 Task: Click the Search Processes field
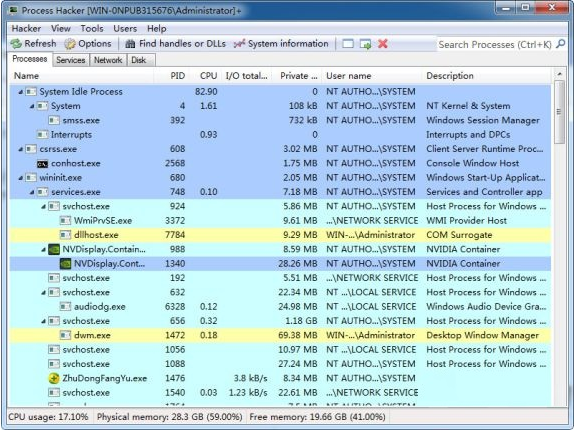coord(495,44)
